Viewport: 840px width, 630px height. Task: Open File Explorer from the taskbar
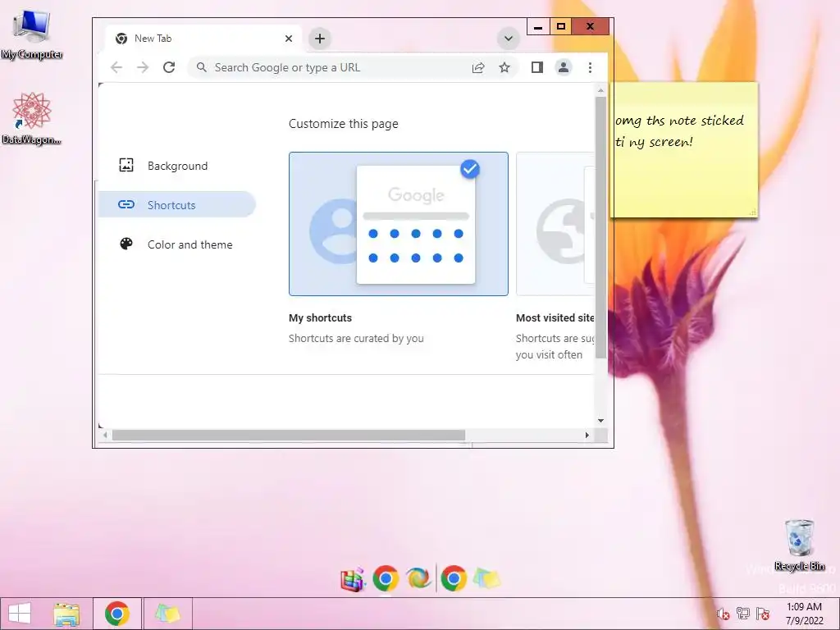point(66,614)
